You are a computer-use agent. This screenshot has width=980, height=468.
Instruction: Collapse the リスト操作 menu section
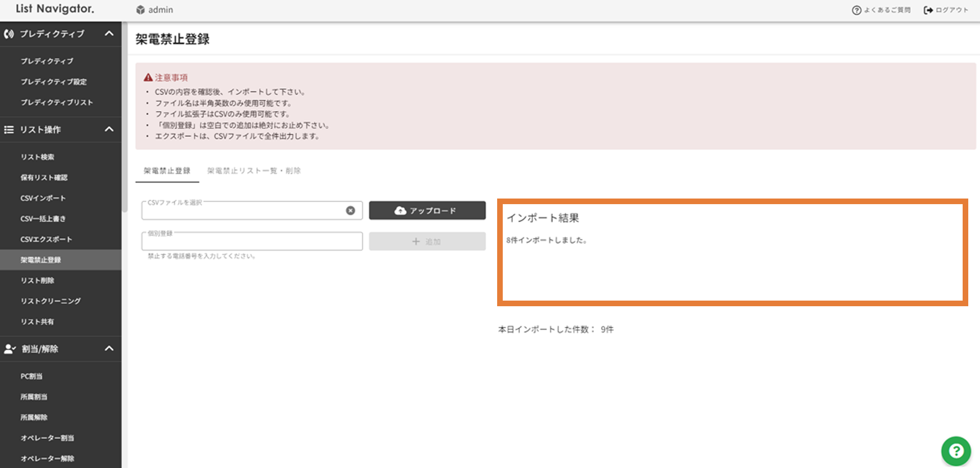coord(109,129)
